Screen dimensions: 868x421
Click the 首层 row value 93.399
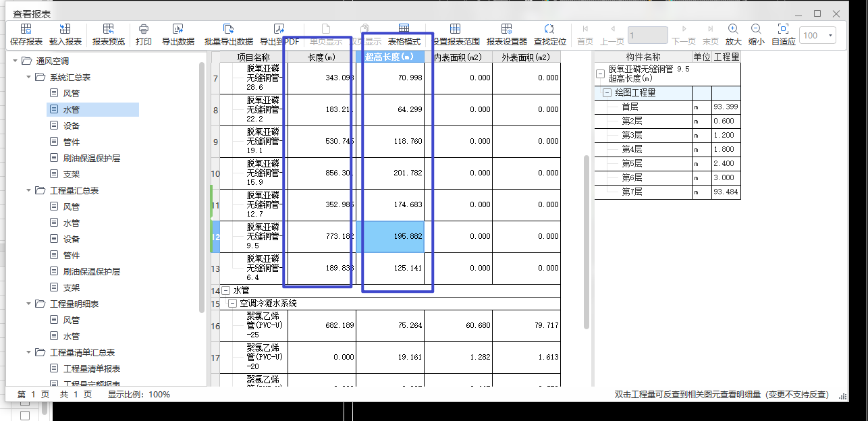tap(726, 107)
